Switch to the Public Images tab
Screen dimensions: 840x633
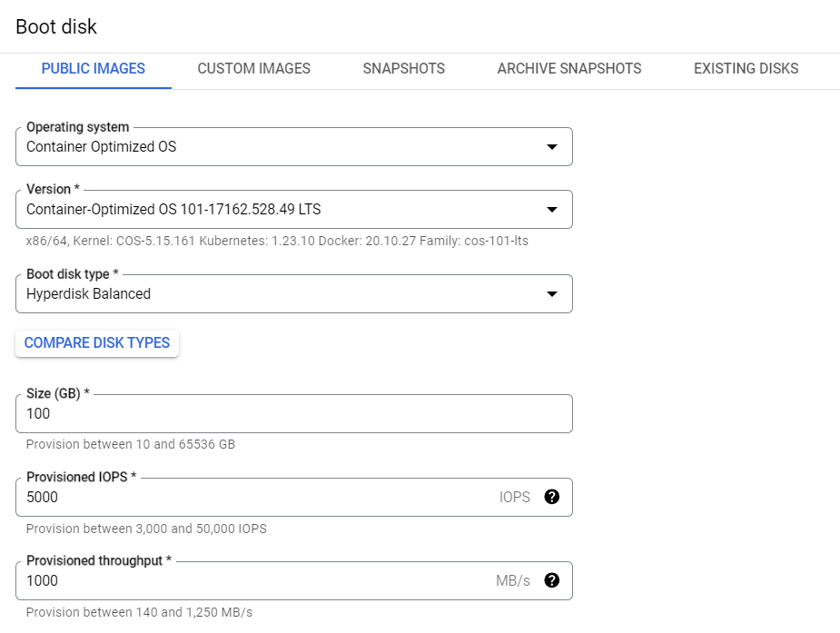tap(94, 69)
